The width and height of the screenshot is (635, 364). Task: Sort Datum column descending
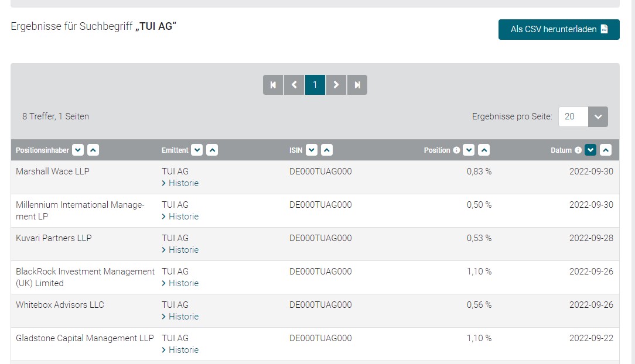[x=590, y=150]
